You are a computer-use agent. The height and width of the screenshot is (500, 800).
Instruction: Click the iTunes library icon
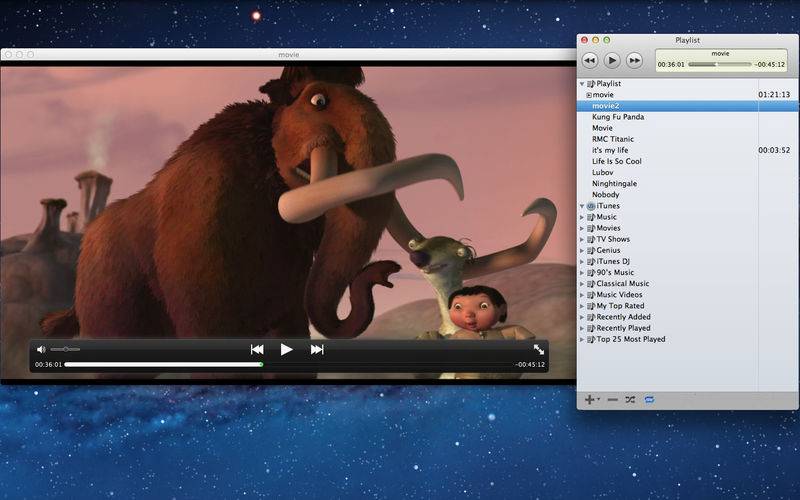pos(591,206)
